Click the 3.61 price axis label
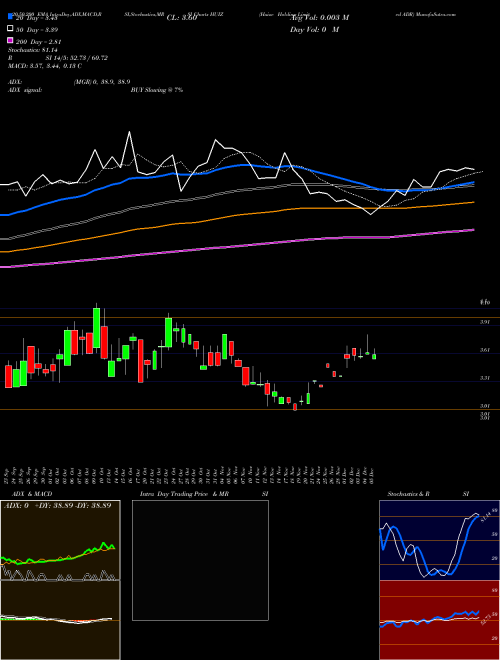This screenshot has height=660, width=500. pyautogui.click(x=485, y=350)
